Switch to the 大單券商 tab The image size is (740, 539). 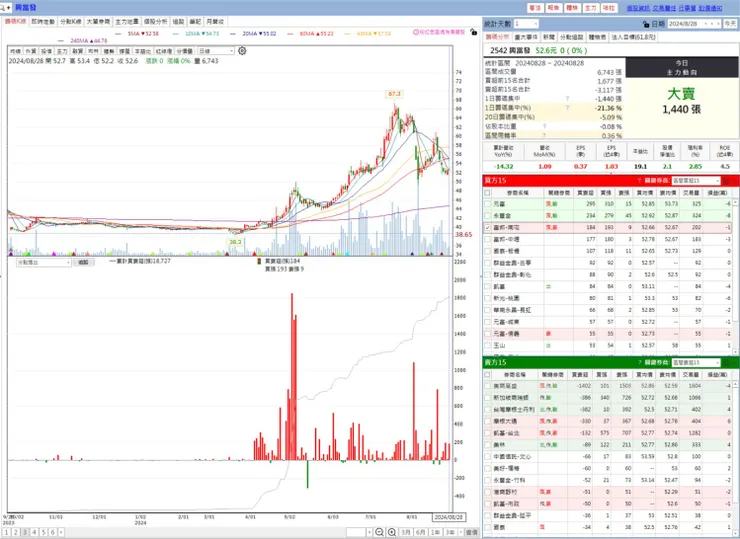pos(98,22)
